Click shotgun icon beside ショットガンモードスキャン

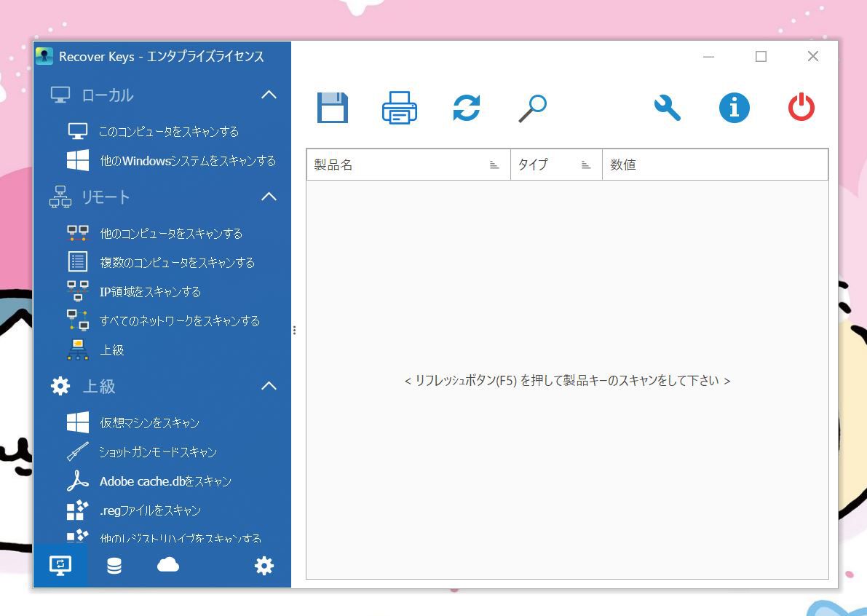coord(77,451)
